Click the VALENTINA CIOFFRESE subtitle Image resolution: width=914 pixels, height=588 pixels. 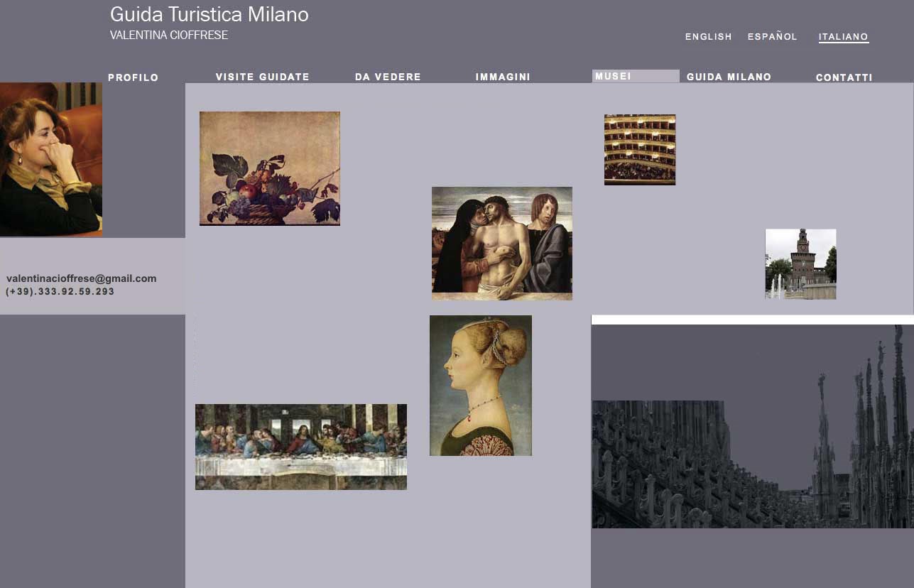coord(169,35)
